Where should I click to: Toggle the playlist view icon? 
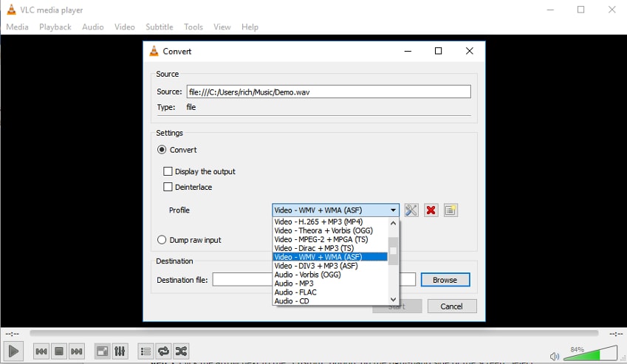pyautogui.click(x=146, y=351)
